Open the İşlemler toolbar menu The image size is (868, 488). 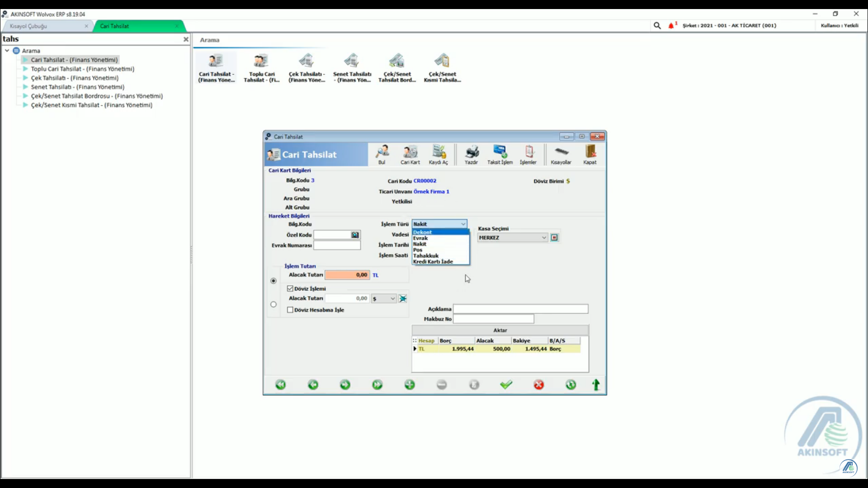528,155
